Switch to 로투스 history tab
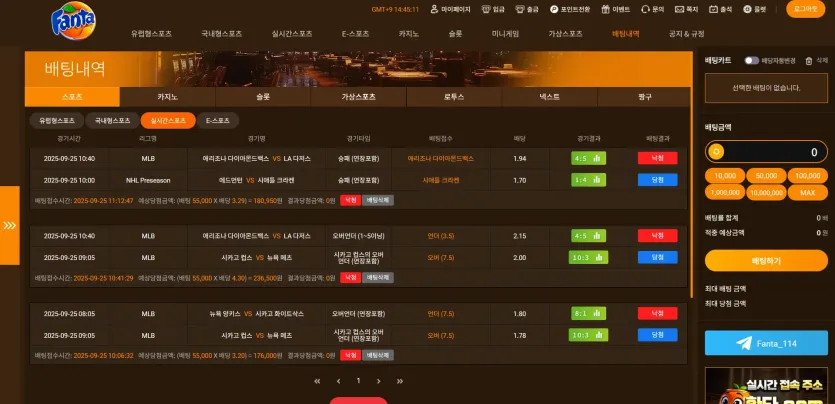The width and height of the screenshot is (835, 404). pos(454,97)
